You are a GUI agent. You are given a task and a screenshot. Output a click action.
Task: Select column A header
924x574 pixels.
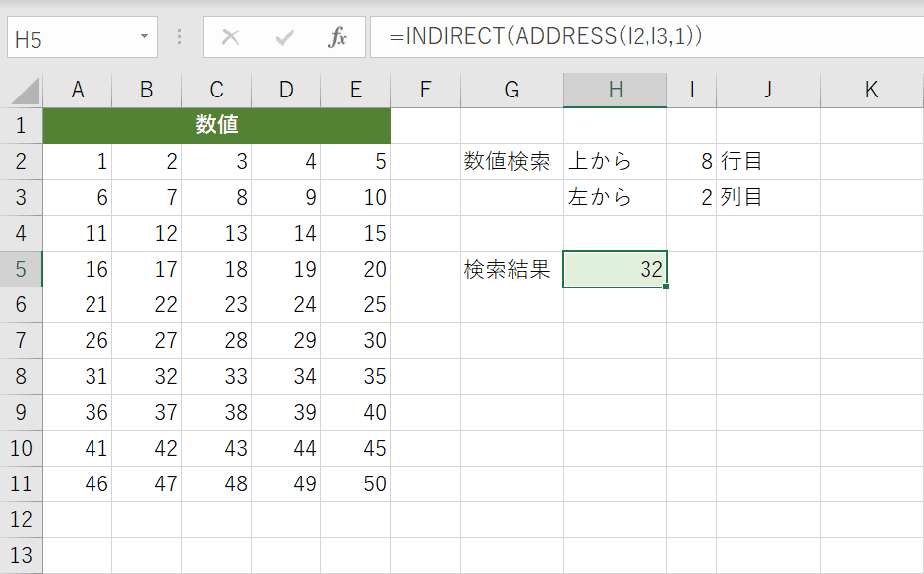tap(78, 91)
